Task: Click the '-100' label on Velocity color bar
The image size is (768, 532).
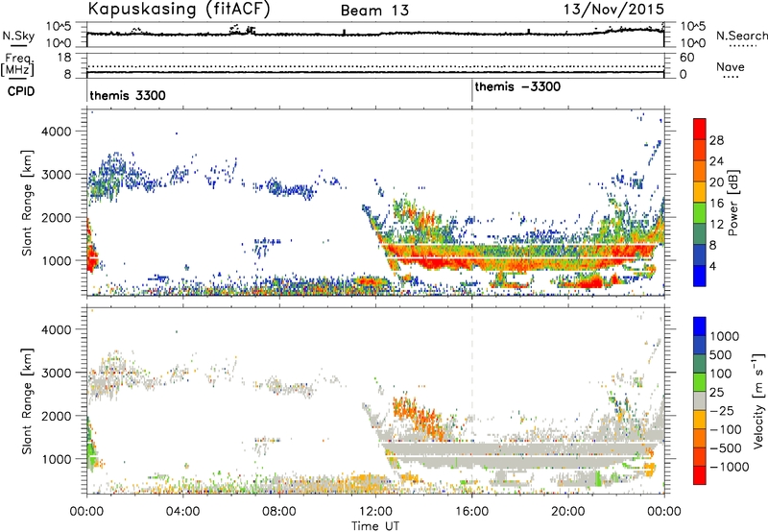Action: (x=726, y=429)
